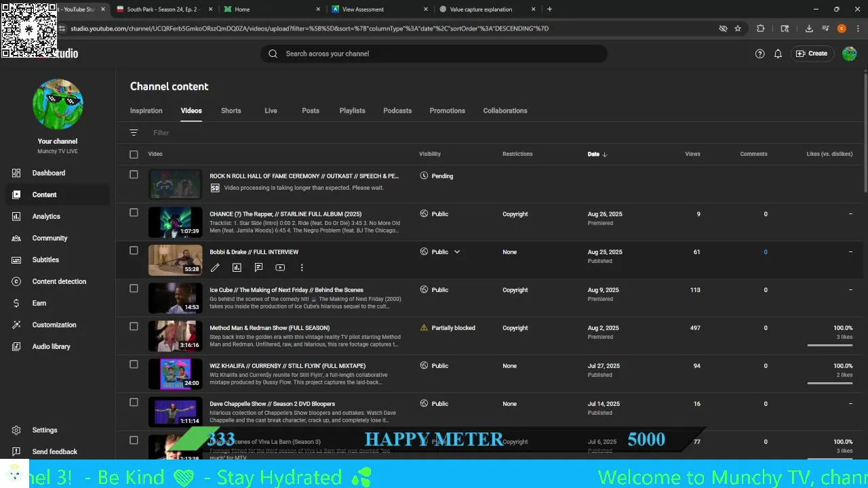The width and height of the screenshot is (868, 488).
Task: Check the Dave Chappelle Show Bloopers video
Action: tap(134, 403)
